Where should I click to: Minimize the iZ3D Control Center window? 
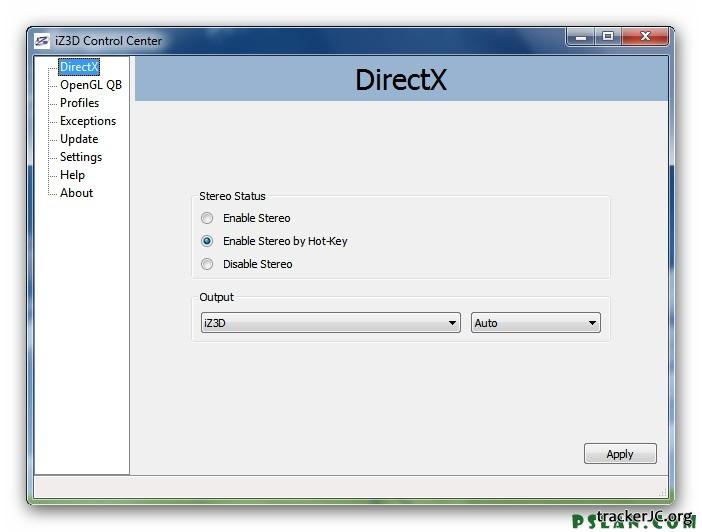pos(580,37)
